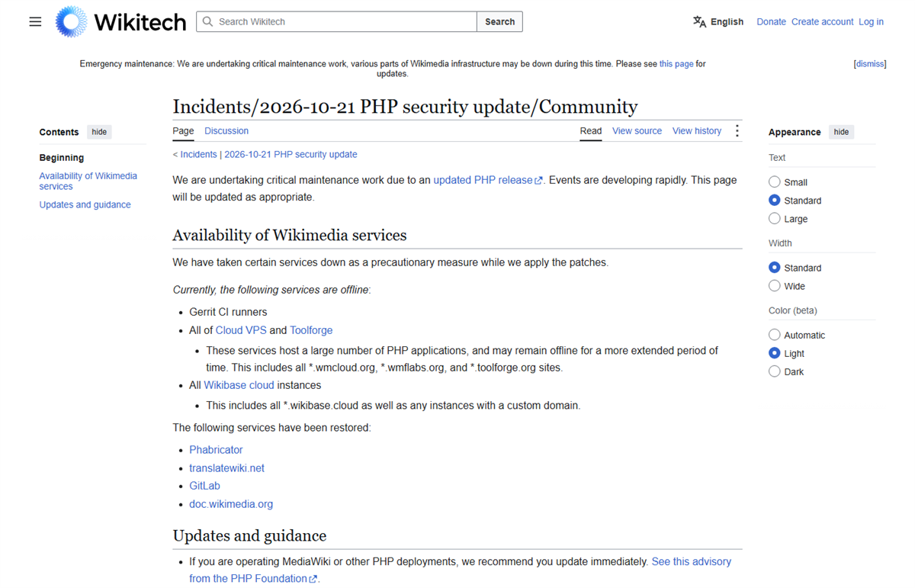Image resolution: width=915 pixels, height=588 pixels.
Task: Open the translatewiki.net link
Action: click(226, 468)
